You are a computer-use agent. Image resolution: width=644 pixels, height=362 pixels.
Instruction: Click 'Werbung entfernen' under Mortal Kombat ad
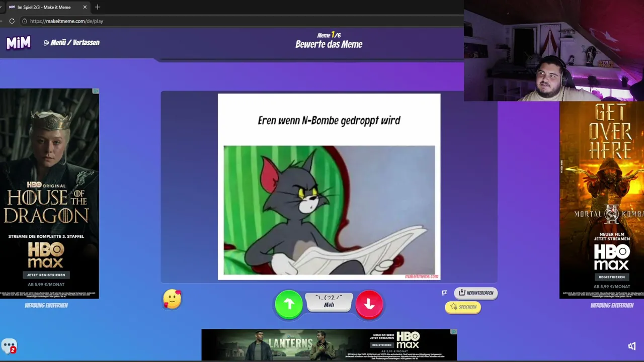click(612, 305)
